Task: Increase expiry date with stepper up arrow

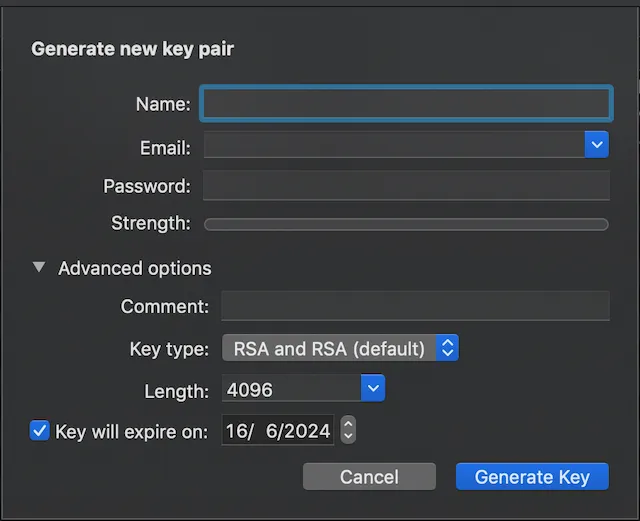Action: 348,425
